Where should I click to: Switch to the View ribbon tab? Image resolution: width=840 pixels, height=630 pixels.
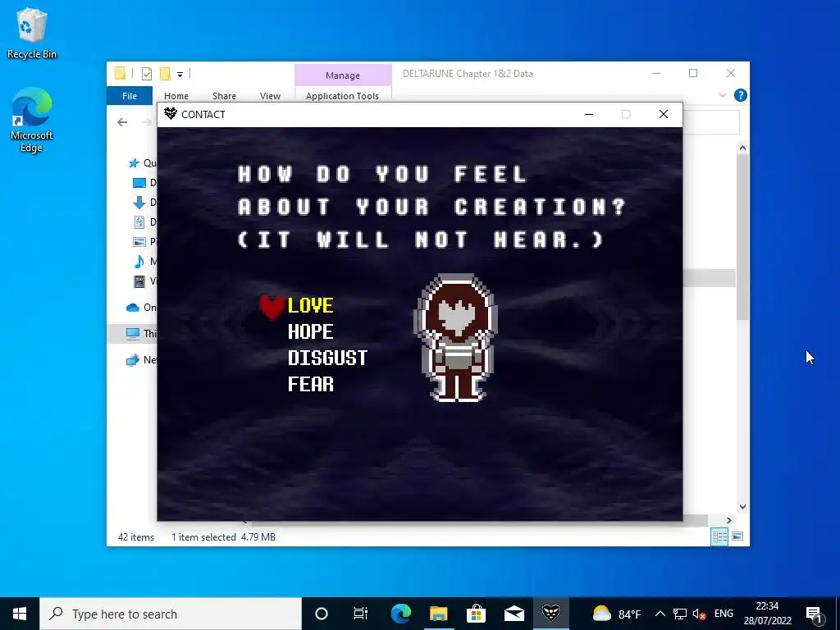click(x=270, y=96)
